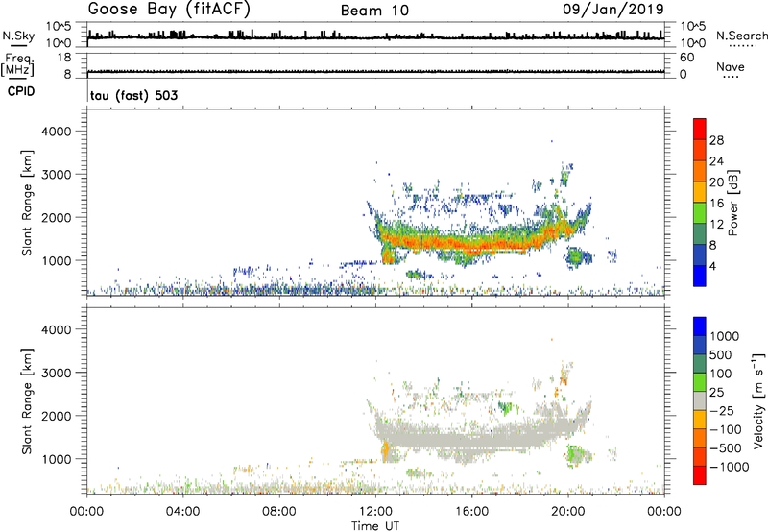768x532 pixels.
Task: Click the 'N.Search' legend label
Action: (741, 36)
